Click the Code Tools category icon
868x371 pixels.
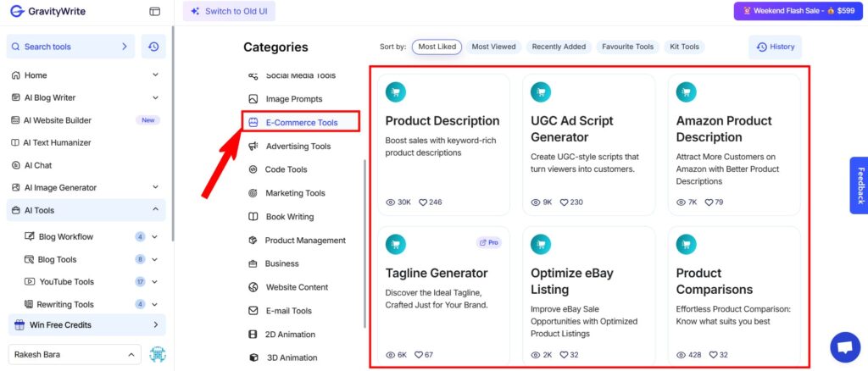[253, 169]
